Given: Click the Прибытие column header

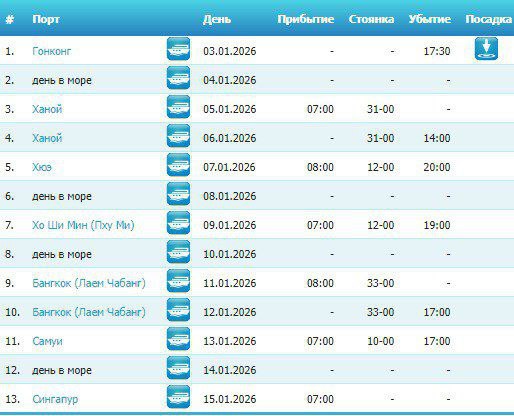Looking at the screenshot, I should (306, 19).
